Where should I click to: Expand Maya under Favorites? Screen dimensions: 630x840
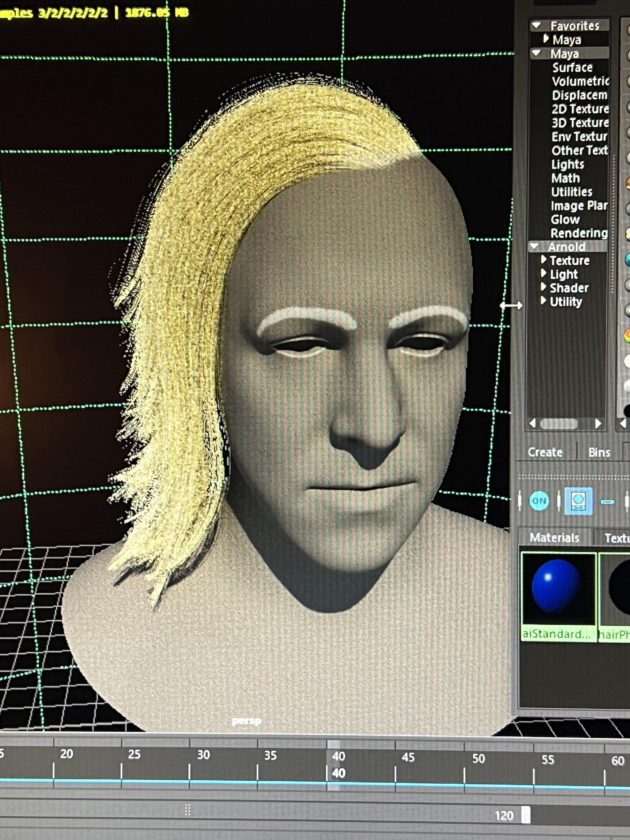[546, 39]
